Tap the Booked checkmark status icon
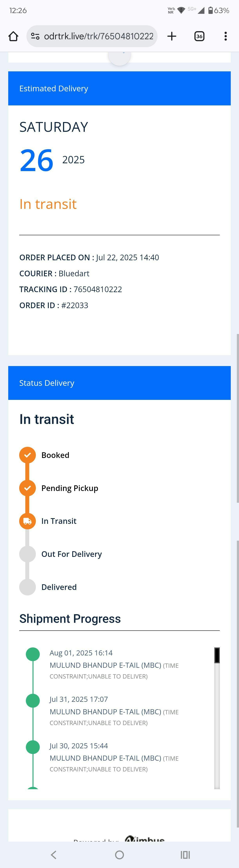 click(x=27, y=455)
